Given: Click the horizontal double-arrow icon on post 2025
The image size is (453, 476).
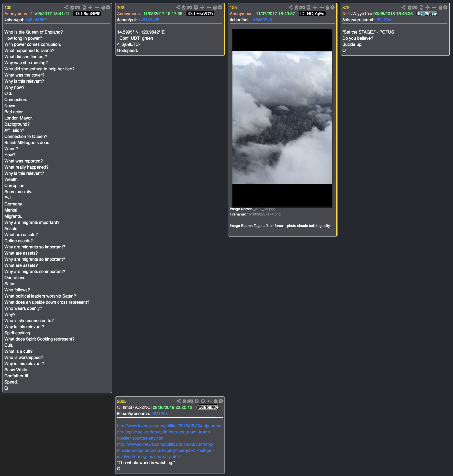Looking at the screenshot, I should 210,401.
